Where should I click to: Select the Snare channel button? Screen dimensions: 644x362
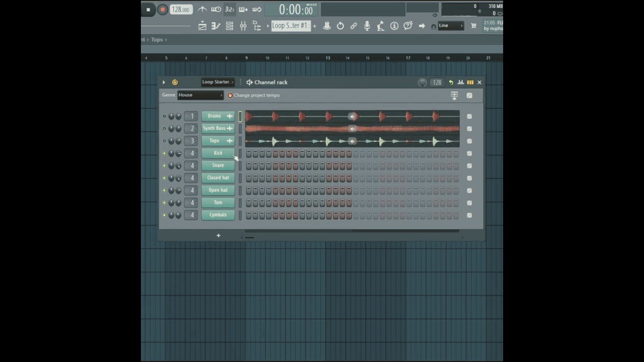(x=218, y=165)
